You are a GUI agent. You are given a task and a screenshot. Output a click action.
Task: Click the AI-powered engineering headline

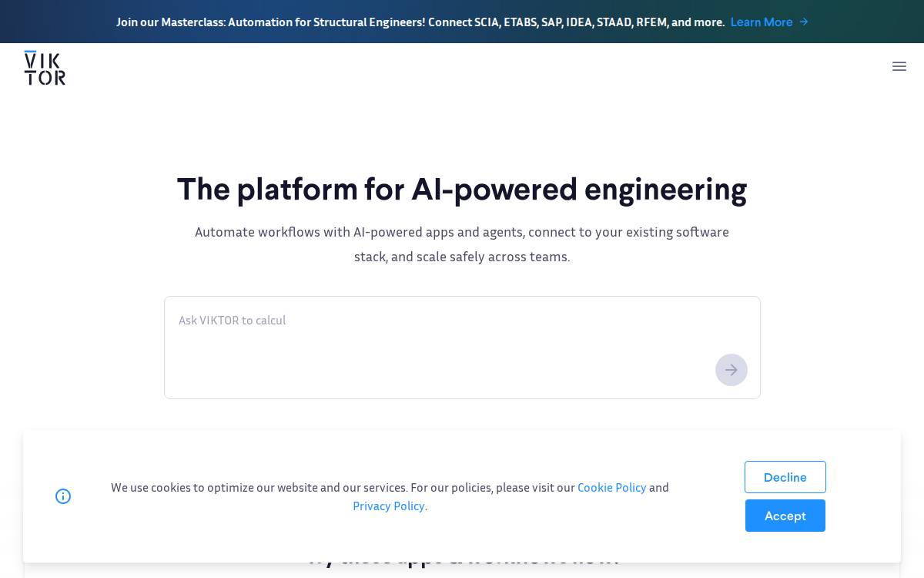(462, 189)
